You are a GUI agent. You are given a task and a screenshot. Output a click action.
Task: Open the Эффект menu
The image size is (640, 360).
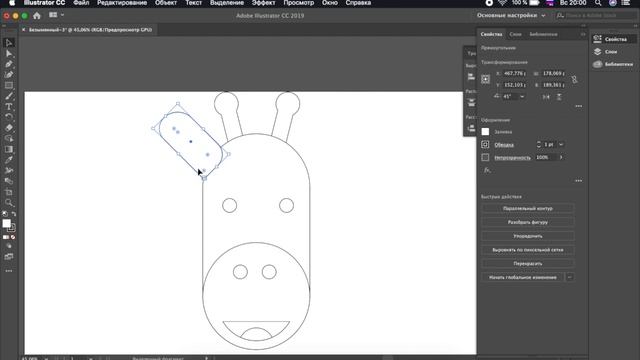click(x=263, y=3)
